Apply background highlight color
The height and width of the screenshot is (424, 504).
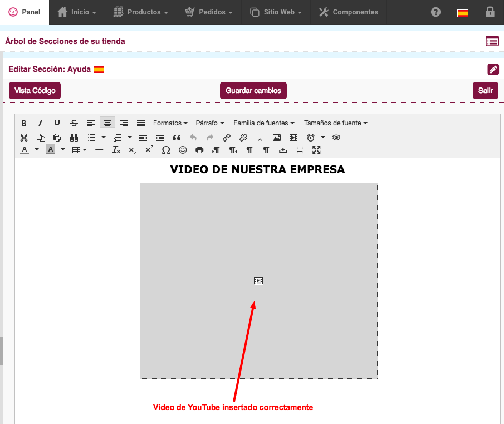pyautogui.click(x=51, y=150)
